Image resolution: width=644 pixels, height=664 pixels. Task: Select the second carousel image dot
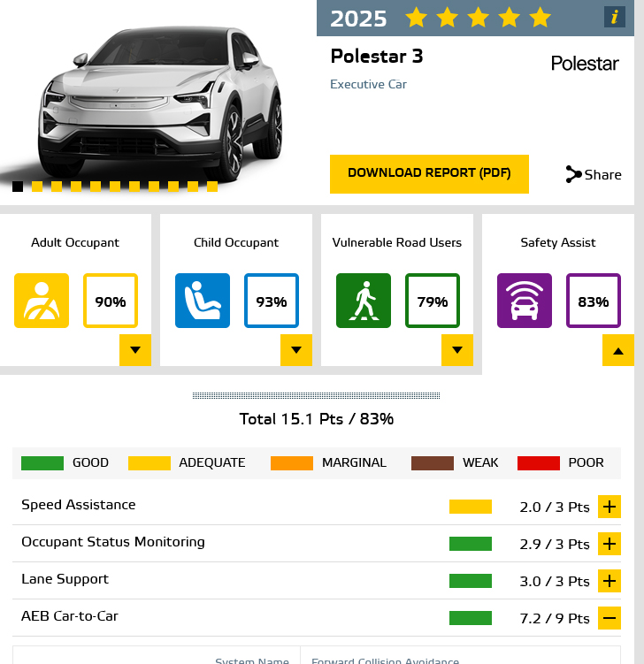coord(37,187)
